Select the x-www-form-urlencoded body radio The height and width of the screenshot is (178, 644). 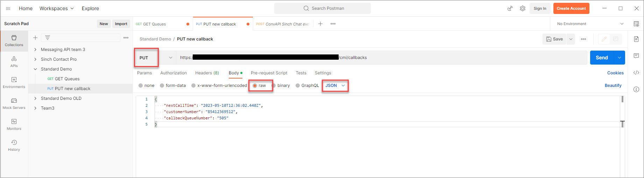click(x=193, y=86)
